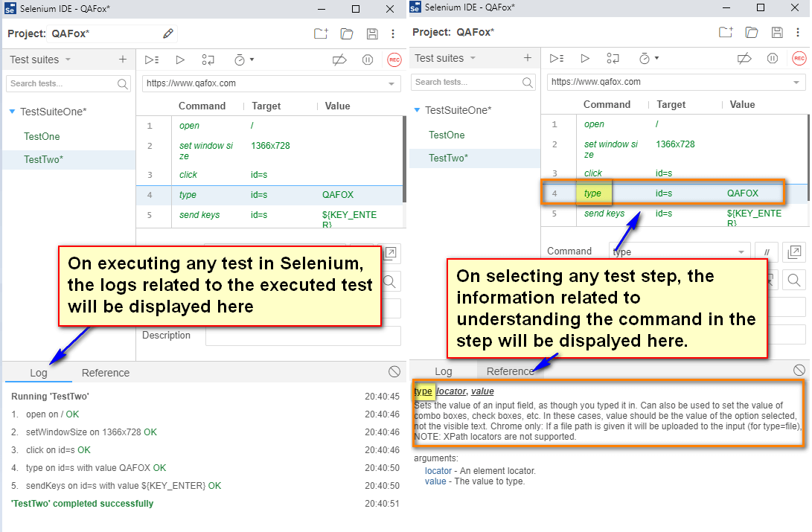Select 'set window size' row in left window
The image size is (812, 532).
[x=269, y=150]
